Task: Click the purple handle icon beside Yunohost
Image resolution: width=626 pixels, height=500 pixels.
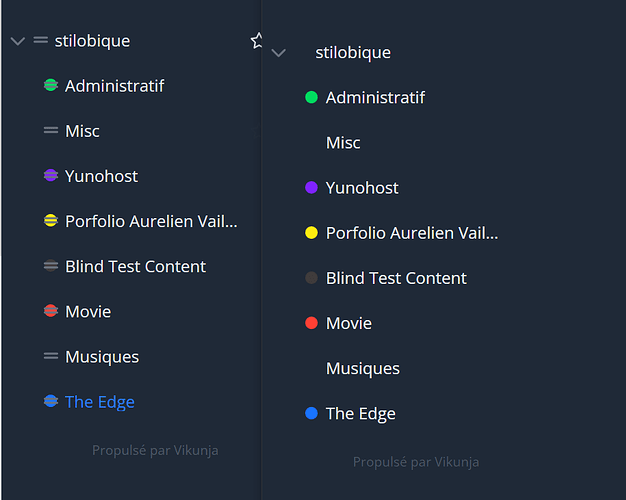Action: tap(51, 175)
